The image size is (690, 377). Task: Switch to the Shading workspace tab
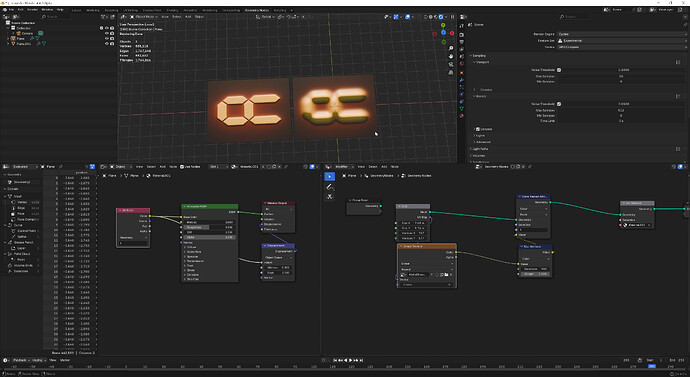pyautogui.click(x=172, y=10)
